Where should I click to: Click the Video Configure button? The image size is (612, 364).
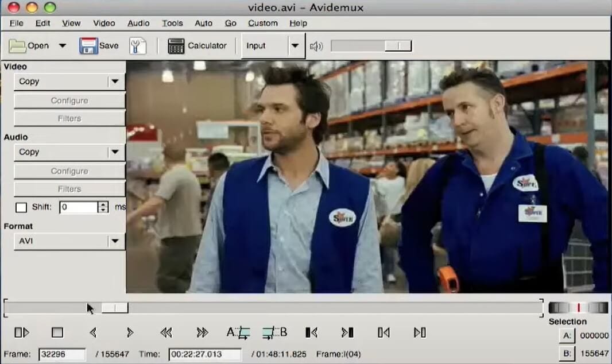69,100
